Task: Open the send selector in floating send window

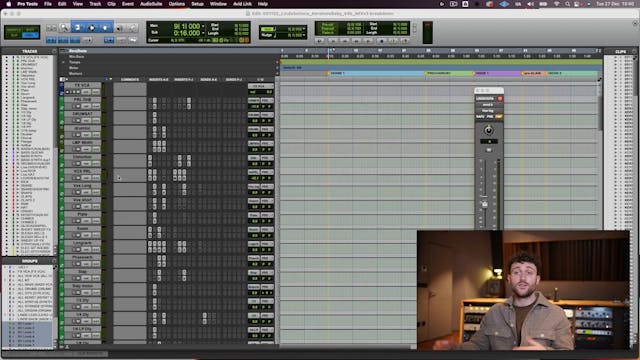Action: pyautogui.click(x=488, y=105)
